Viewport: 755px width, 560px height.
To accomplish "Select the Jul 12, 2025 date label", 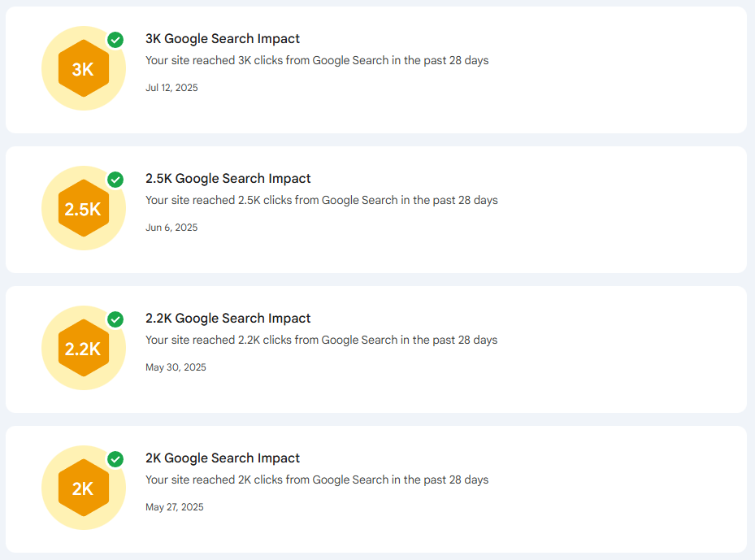I will 171,87.
